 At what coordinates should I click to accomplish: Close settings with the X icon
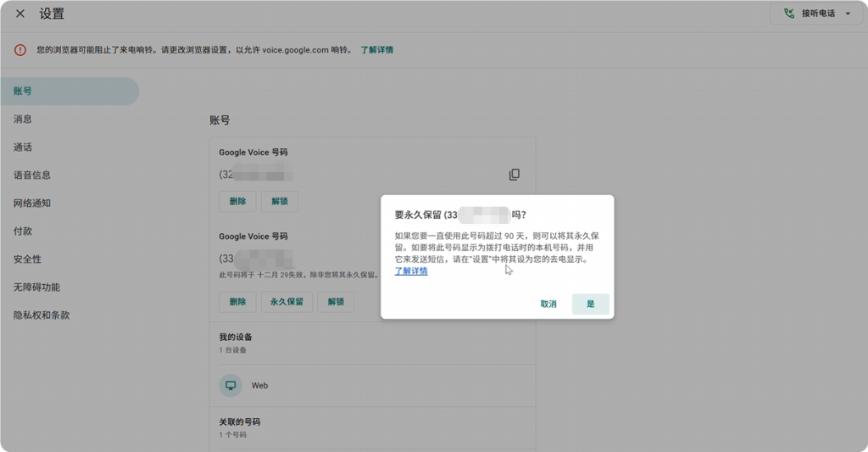pyautogui.click(x=20, y=14)
